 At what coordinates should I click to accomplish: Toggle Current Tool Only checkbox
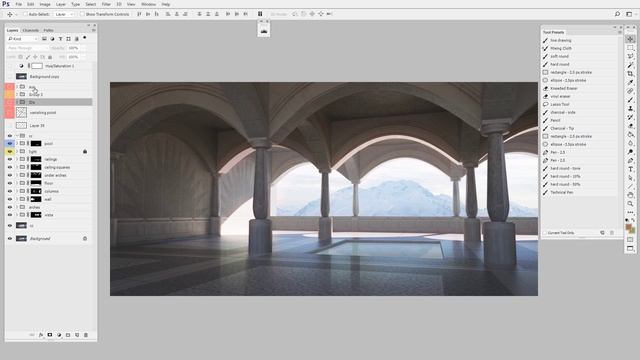545,233
